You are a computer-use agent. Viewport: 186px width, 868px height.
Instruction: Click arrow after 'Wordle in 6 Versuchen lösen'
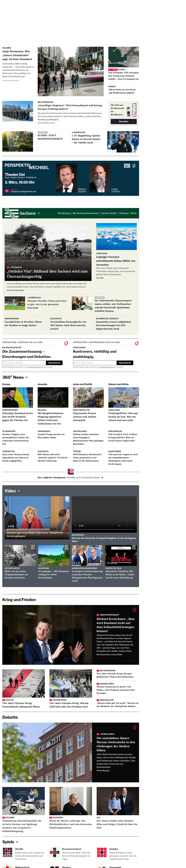(x=102, y=477)
